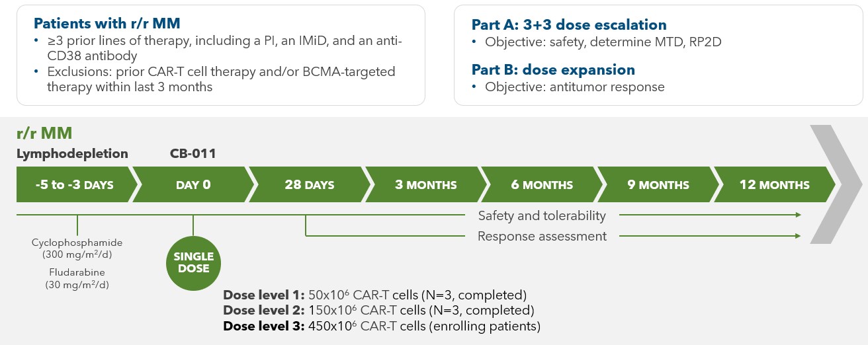Click the Patients with r/r MM heading
This screenshot has width=868, height=345.
click(107, 24)
